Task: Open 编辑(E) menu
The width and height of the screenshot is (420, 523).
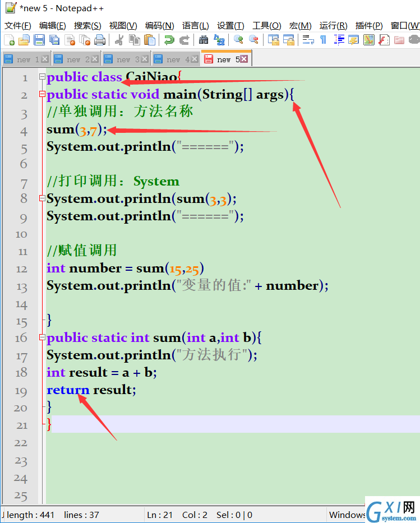Action: [x=52, y=26]
